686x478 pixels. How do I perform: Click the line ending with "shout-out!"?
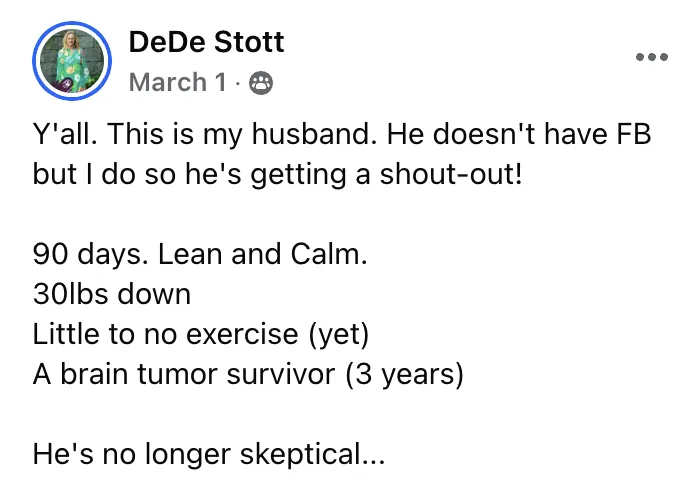tap(277, 174)
